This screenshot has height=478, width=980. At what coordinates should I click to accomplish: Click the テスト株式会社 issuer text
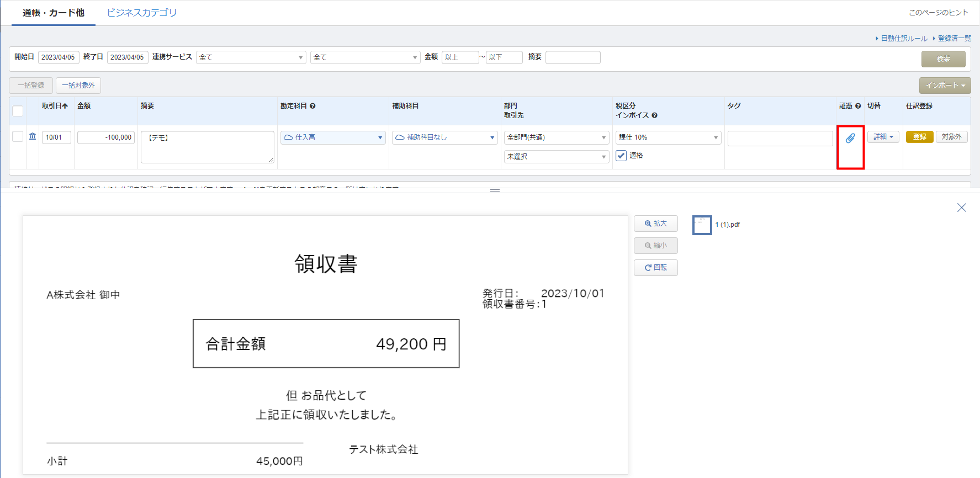pyautogui.click(x=384, y=450)
